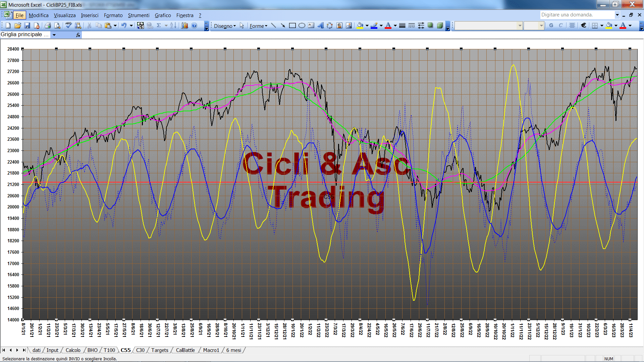Open the Chart Wizard icon

(184, 25)
